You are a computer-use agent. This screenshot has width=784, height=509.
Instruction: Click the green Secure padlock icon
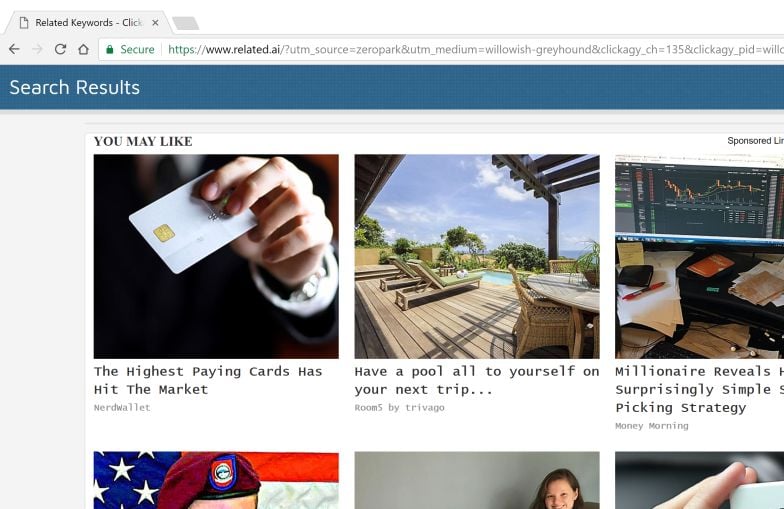click(110, 49)
